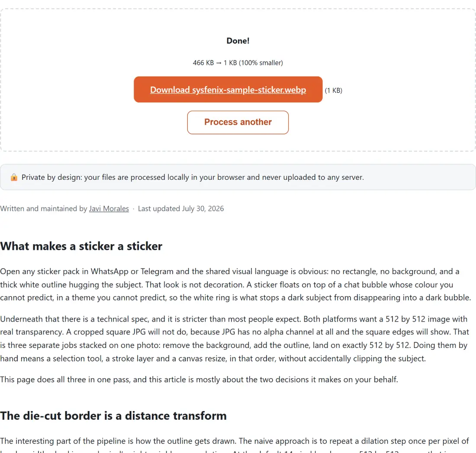Click sentence This page does all three

pos(199,380)
